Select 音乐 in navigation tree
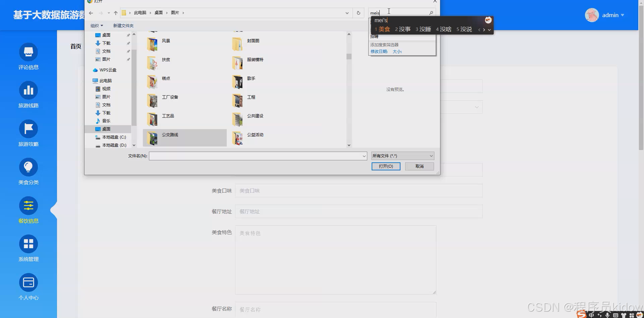The width and height of the screenshot is (644, 318). coord(103,121)
